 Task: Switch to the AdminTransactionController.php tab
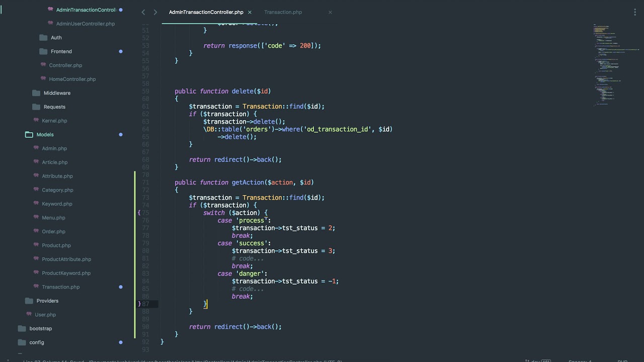tap(206, 12)
